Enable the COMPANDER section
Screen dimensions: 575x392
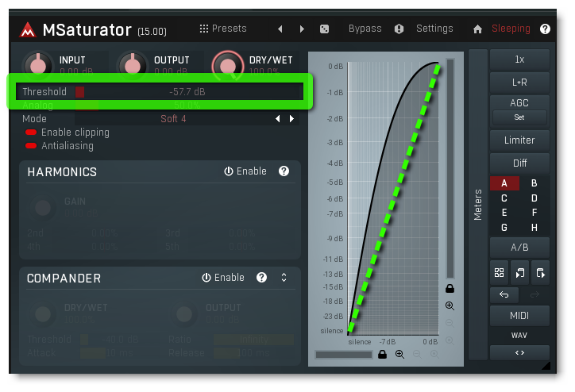(x=223, y=278)
